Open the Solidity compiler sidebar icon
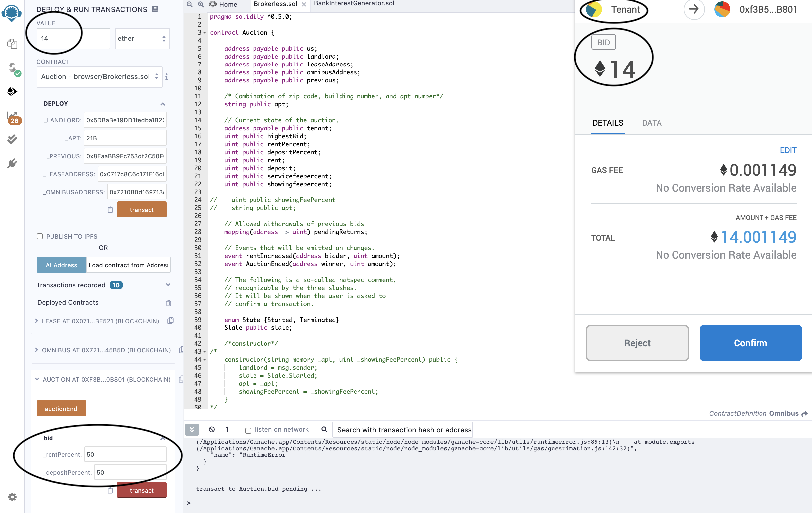 (x=14, y=69)
